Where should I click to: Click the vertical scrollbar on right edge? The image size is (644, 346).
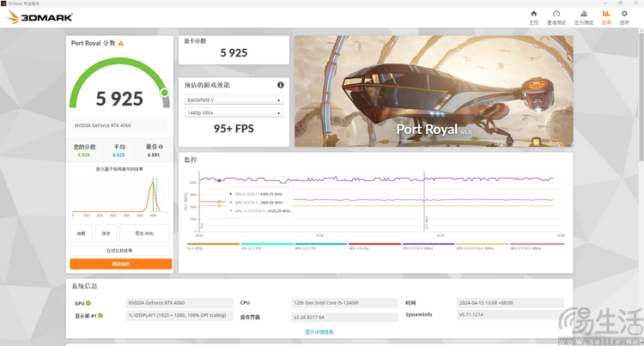[x=641, y=96]
